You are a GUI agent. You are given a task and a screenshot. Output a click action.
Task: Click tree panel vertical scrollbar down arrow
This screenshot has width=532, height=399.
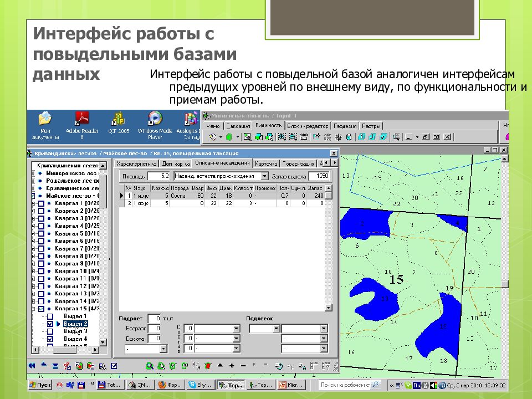pyautogui.click(x=103, y=342)
